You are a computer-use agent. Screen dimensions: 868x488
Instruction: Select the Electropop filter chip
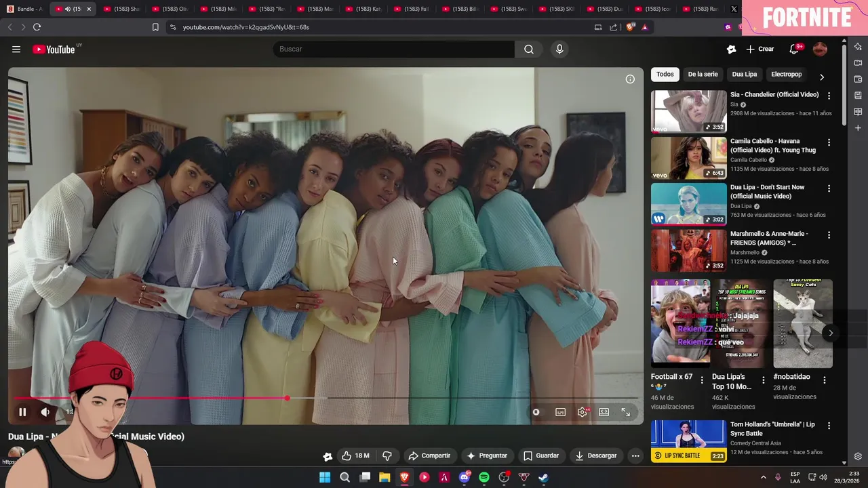[x=786, y=75]
